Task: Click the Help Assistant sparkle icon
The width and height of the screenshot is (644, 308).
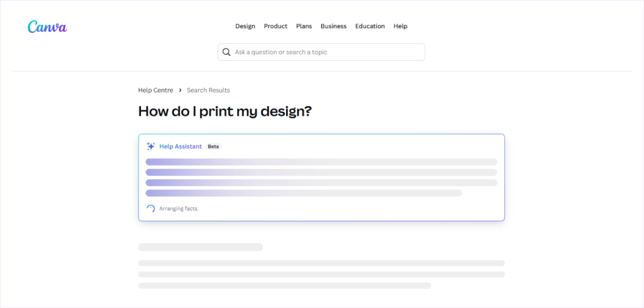Action: click(150, 146)
